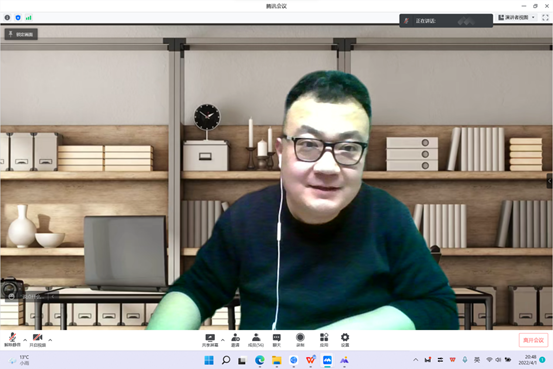Expand the side panel arrow on the right edge
This screenshot has width=553, height=369.
pyautogui.click(x=549, y=181)
